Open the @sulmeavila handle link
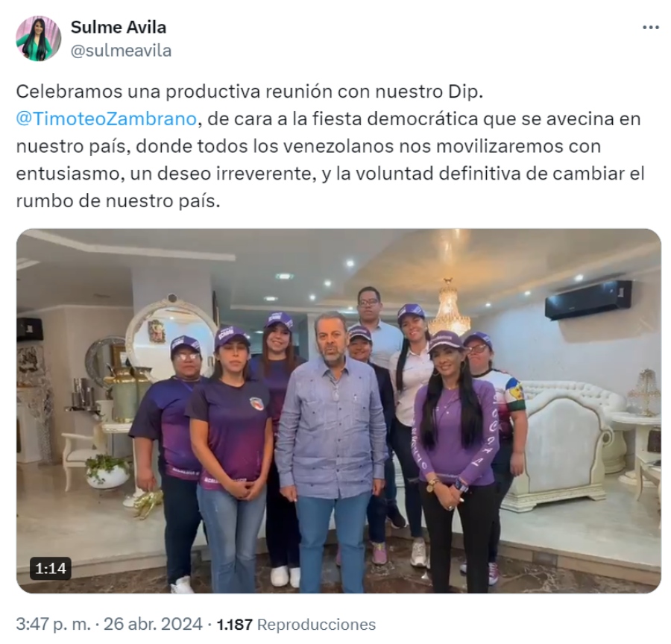Image resolution: width=671 pixels, height=644 pixels. tap(121, 51)
